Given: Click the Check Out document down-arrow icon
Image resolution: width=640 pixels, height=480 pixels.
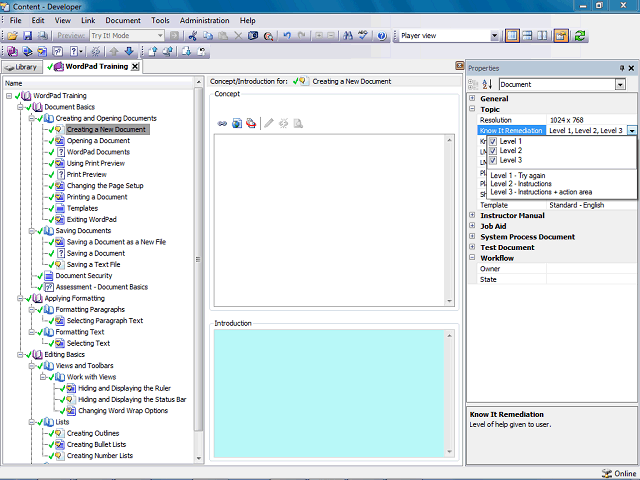Looking at the screenshot, I should pyautogui.click(x=187, y=51).
